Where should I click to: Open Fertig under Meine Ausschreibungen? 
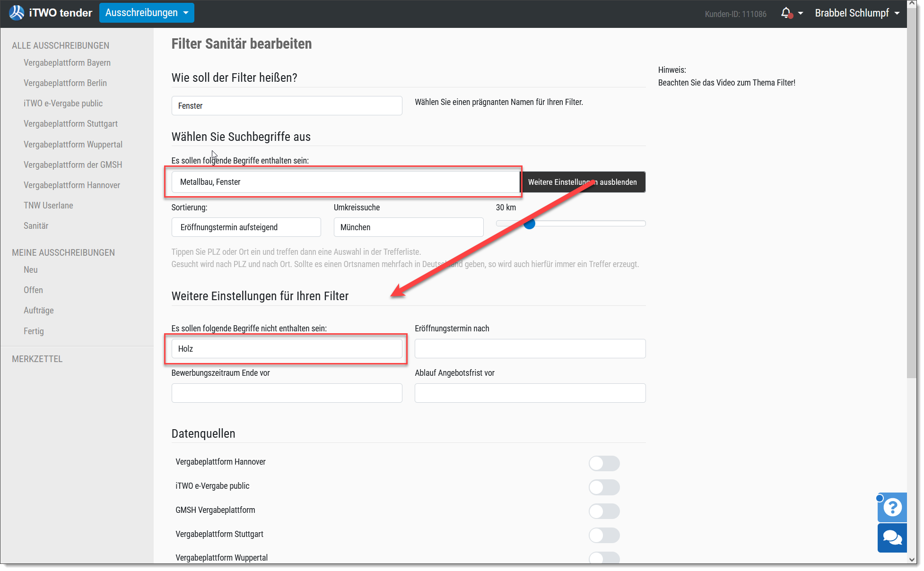click(x=34, y=331)
